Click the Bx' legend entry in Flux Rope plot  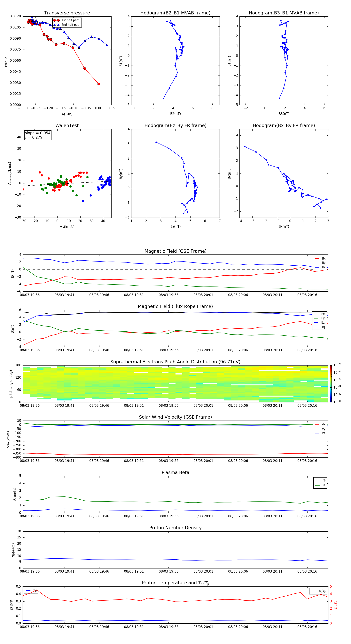[x=320, y=314]
